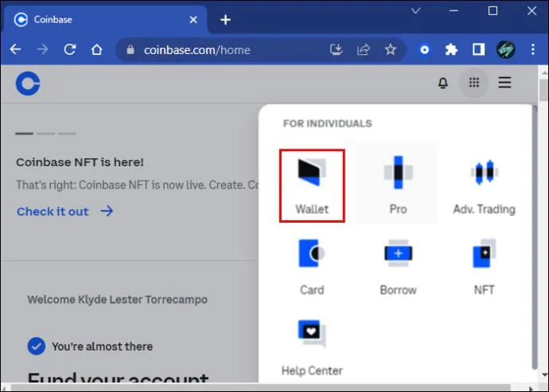Click the Coinbase logo in the page header

pyautogui.click(x=28, y=83)
